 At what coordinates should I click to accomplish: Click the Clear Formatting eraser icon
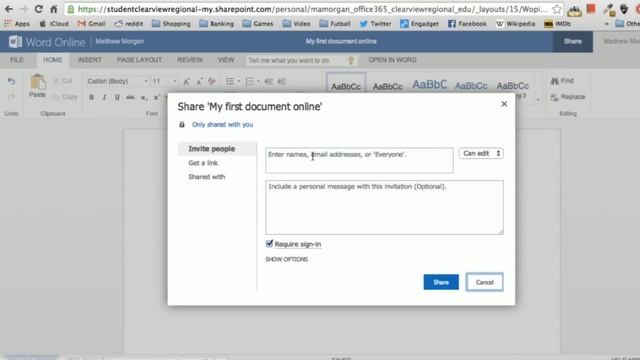pyautogui.click(x=212, y=82)
